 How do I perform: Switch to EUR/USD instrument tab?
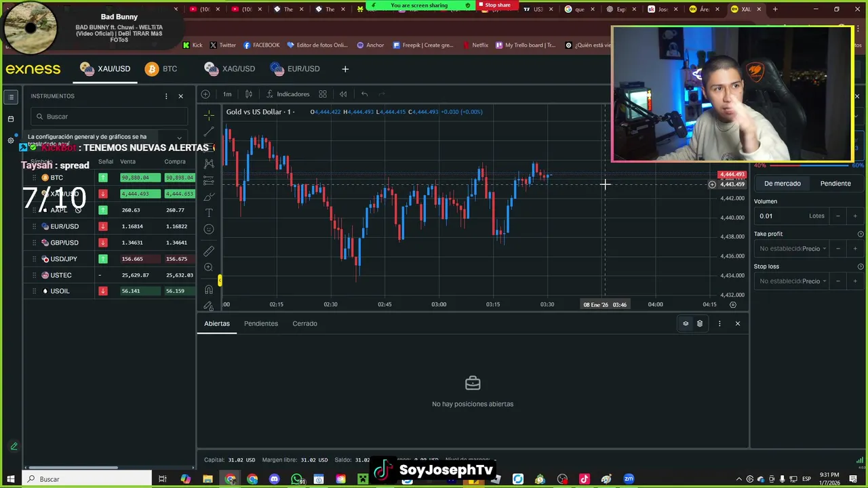295,68
